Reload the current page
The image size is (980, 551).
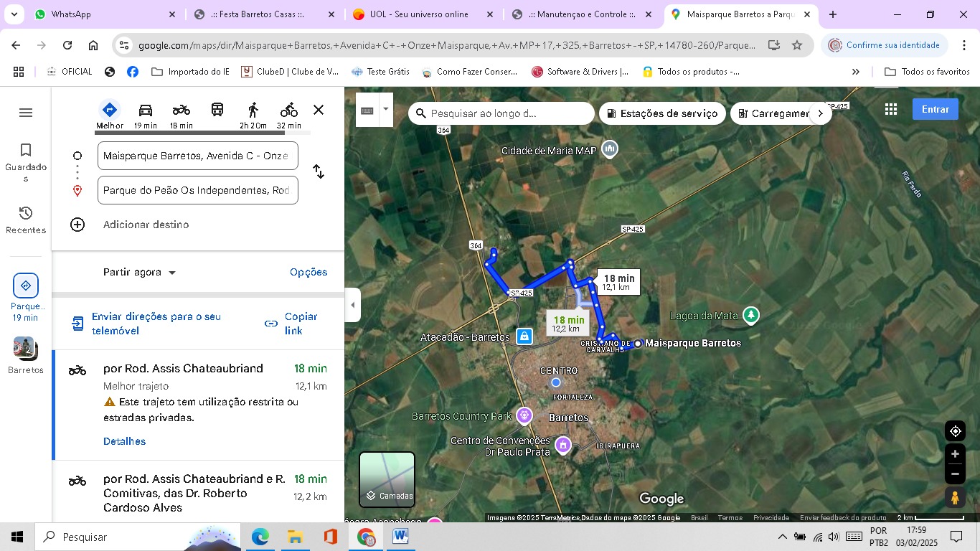(67, 45)
